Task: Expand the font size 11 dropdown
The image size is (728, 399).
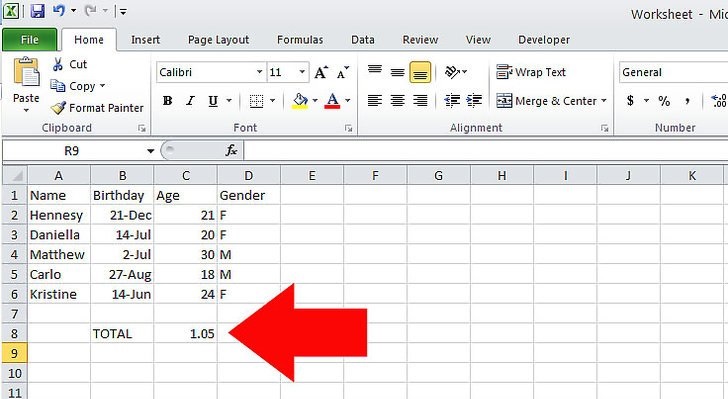Action: click(302, 72)
